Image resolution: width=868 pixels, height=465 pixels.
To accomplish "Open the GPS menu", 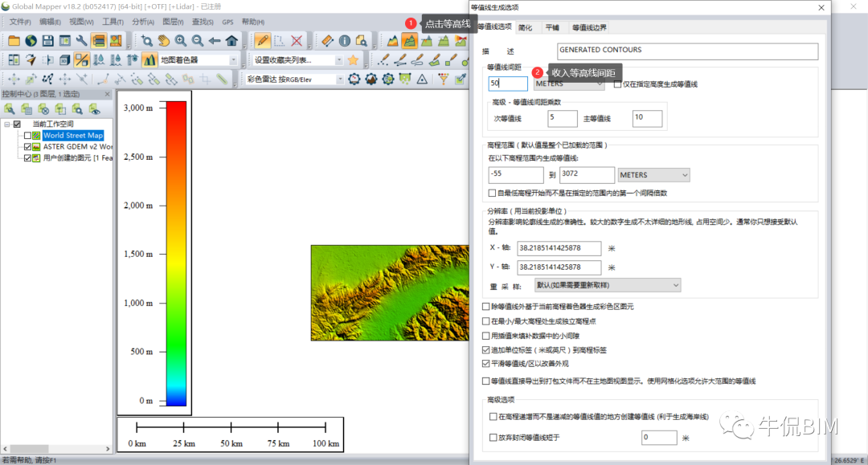I will click(227, 22).
